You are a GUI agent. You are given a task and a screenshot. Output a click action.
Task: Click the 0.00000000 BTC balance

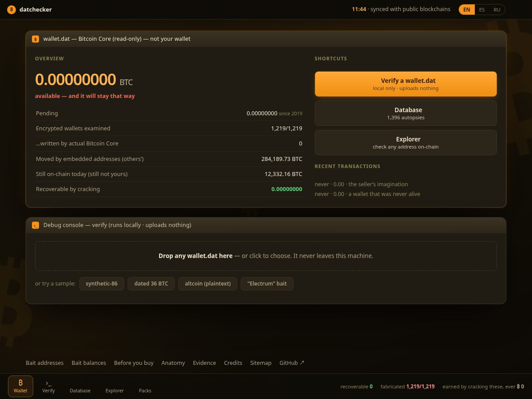84,80
